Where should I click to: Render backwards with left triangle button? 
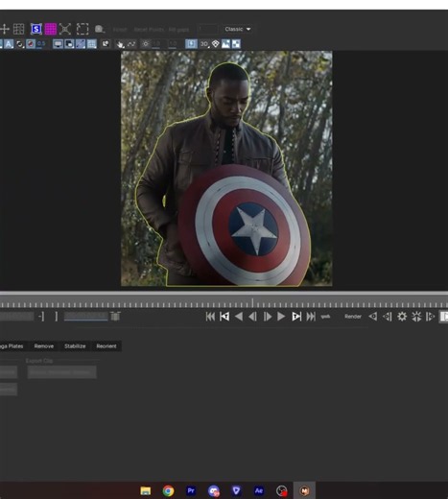click(x=372, y=317)
